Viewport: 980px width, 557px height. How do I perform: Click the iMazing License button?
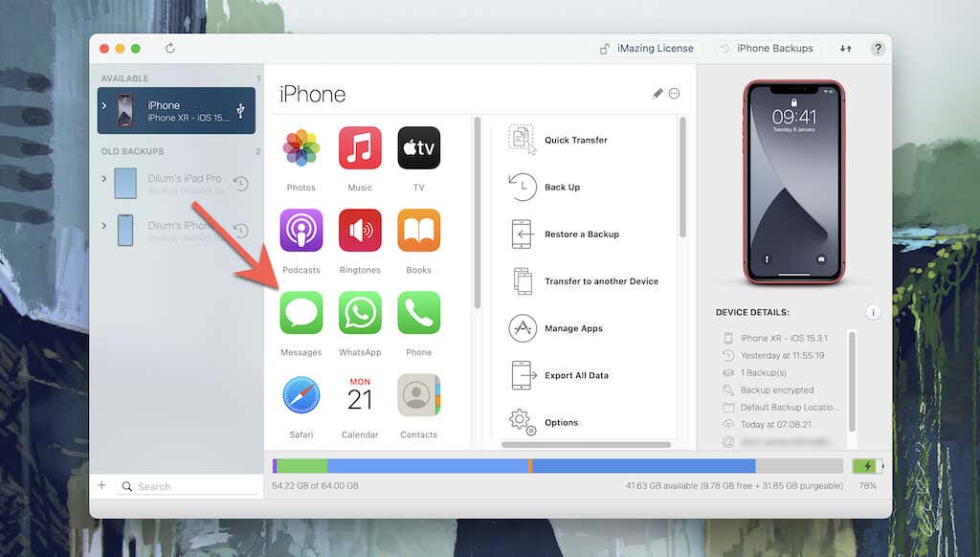click(x=648, y=48)
